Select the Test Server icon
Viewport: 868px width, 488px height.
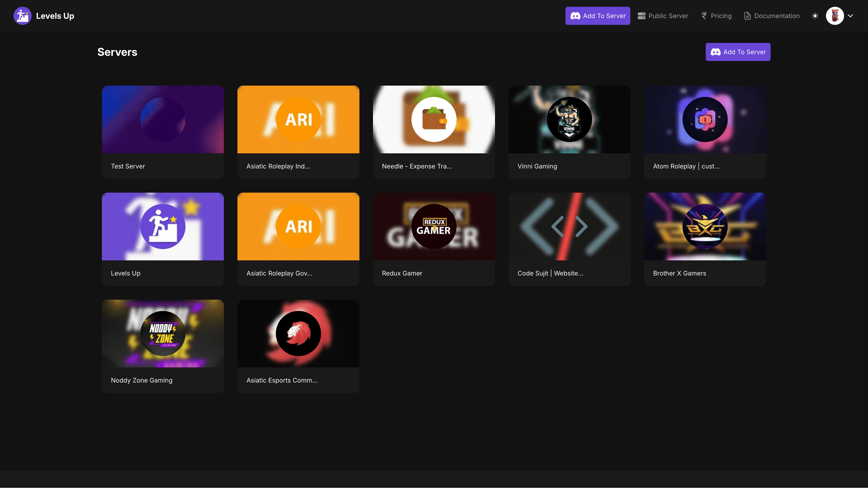click(x=163, y=120)
